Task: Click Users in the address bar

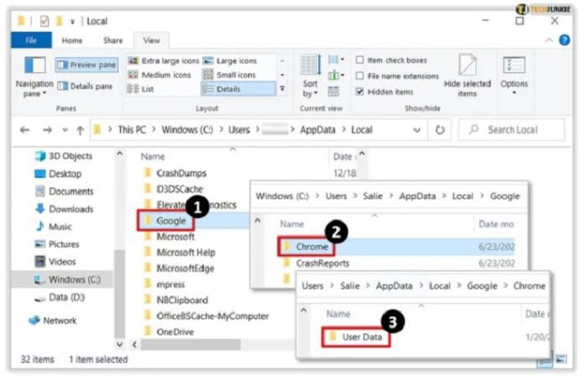Action: point(239,129)
